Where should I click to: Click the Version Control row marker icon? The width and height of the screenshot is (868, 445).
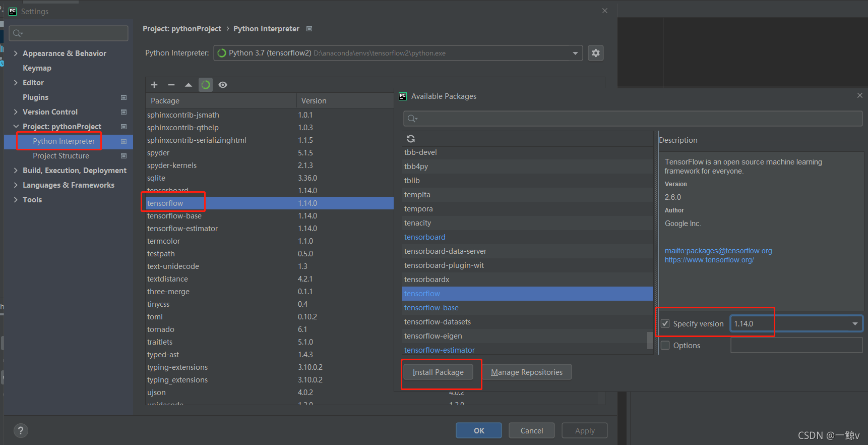point(123,112)
